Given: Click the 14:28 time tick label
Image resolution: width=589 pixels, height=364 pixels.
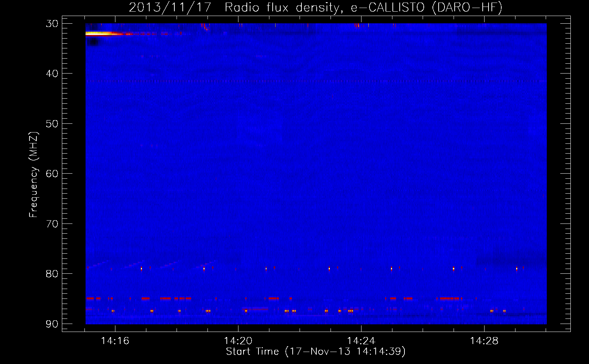Looking at the screenshot, I should point(484,341).
